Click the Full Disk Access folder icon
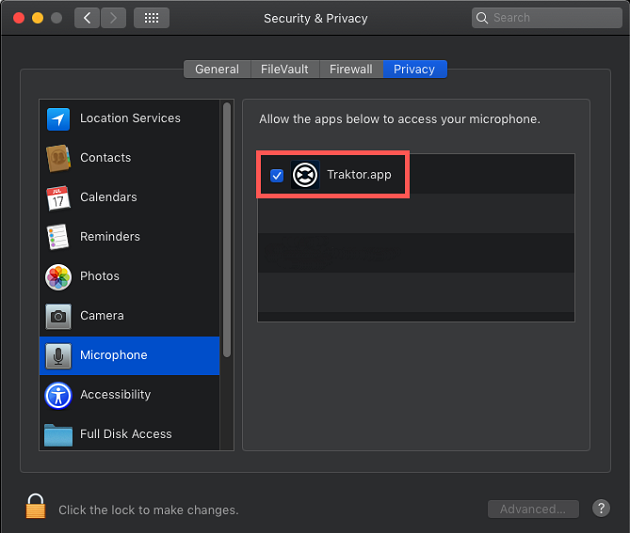Image resolution: width=630 pixels, height=533 pixels. [58, 435]
